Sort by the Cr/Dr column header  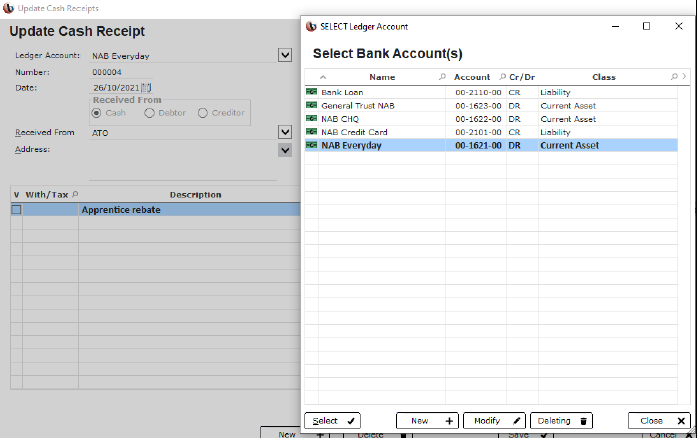tap(522, 77)
